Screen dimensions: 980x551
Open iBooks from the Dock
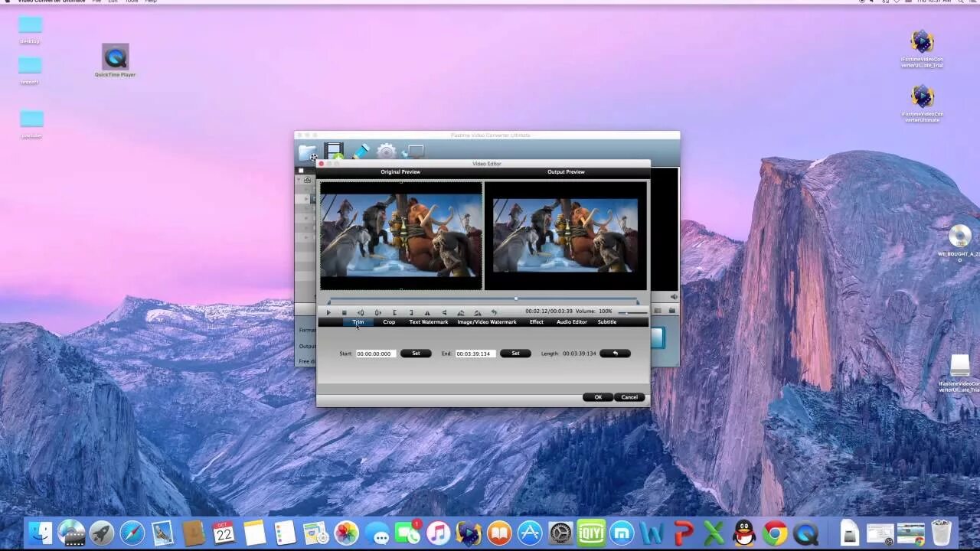(x=499, y=533)
